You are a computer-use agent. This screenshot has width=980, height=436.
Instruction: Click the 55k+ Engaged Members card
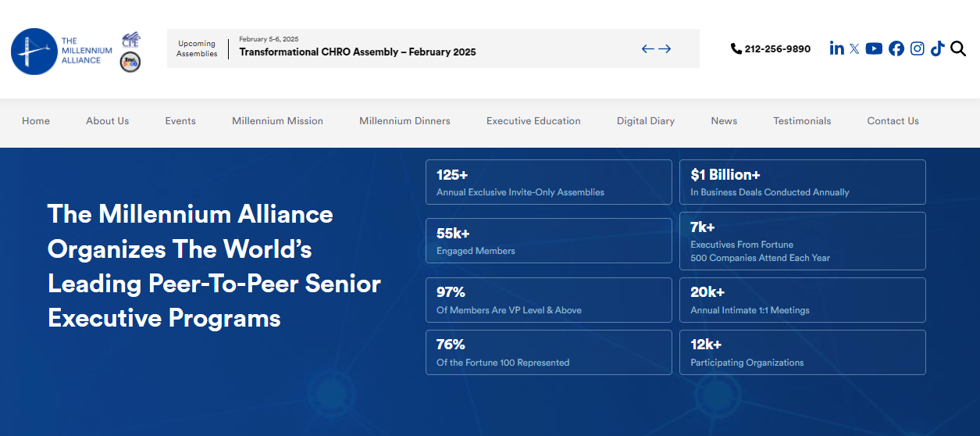pos(548,241)
